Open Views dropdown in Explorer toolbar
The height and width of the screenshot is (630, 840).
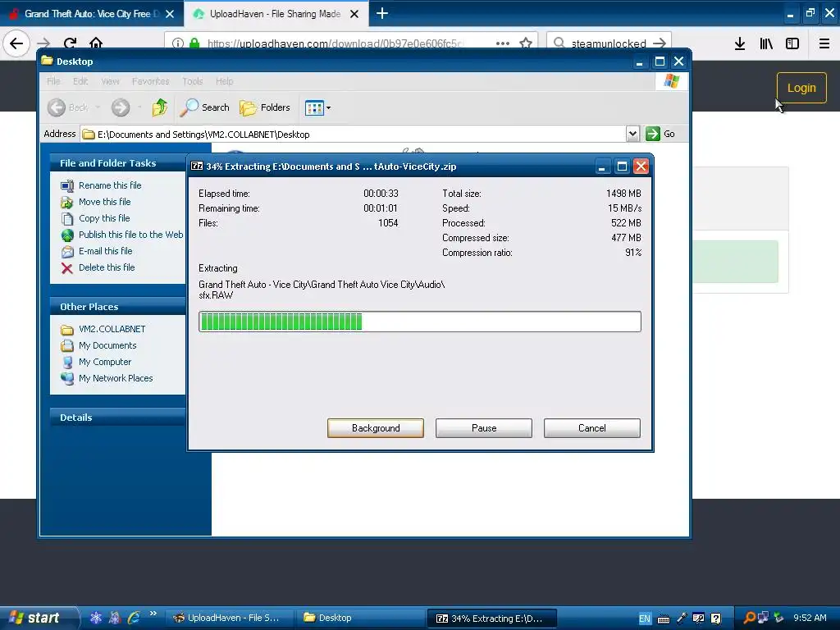click(x=317, y=107)
